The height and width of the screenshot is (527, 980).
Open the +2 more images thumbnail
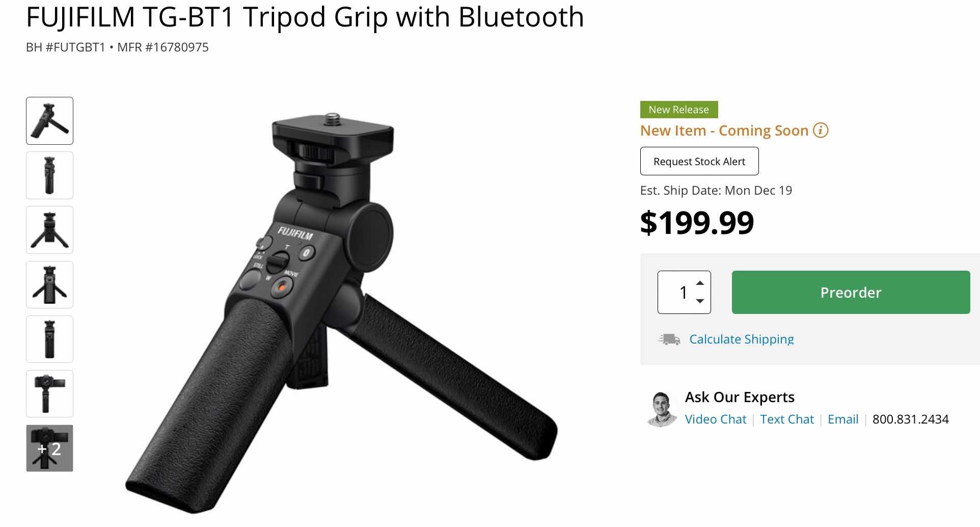click(49, 448)
